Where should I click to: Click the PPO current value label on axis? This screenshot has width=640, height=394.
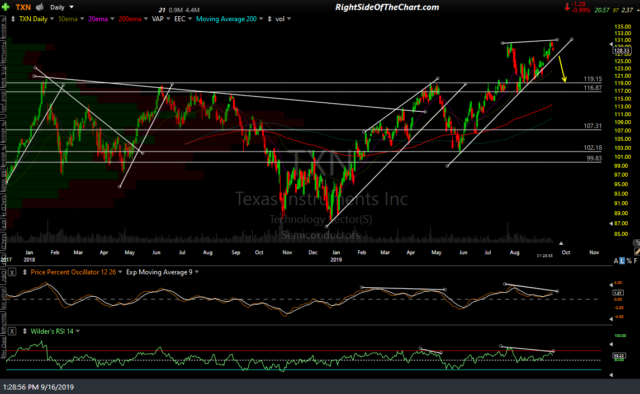coord(618,293)
